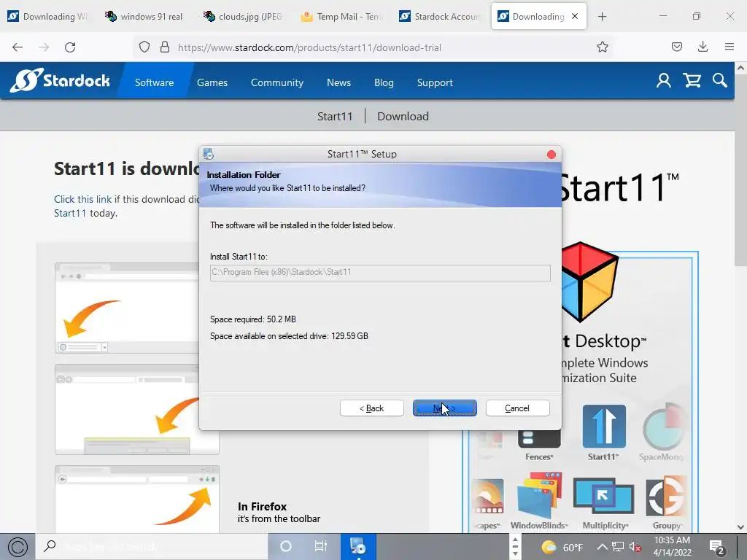Show hidden system tray icons

tap(602, 547)
